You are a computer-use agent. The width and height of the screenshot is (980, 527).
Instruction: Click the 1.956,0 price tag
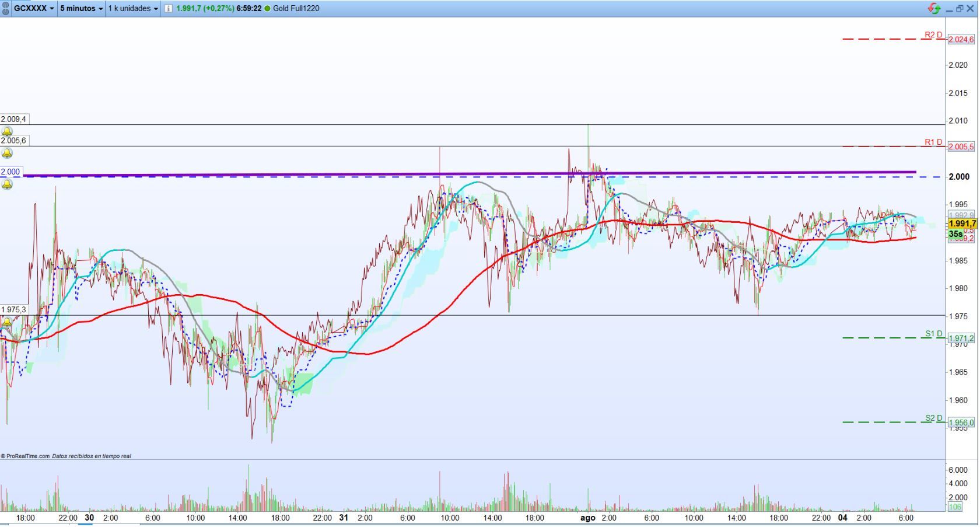(961, 423)
